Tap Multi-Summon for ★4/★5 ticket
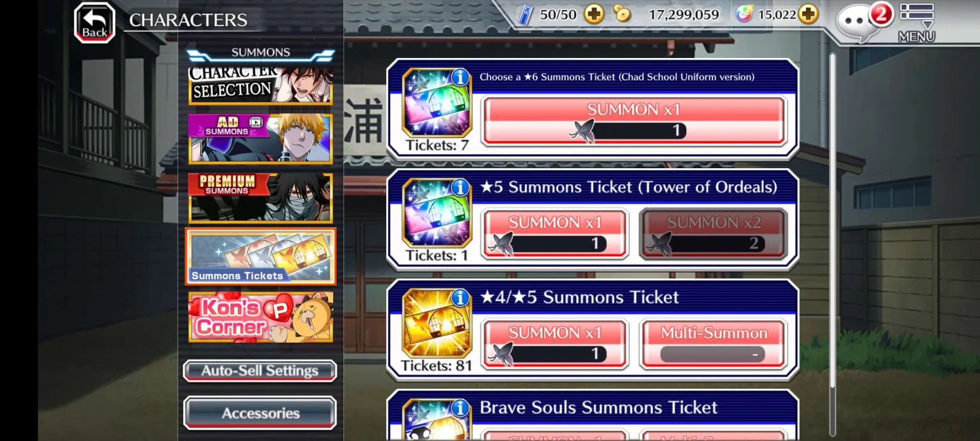The image size is (980, 441). pos(714,344)
